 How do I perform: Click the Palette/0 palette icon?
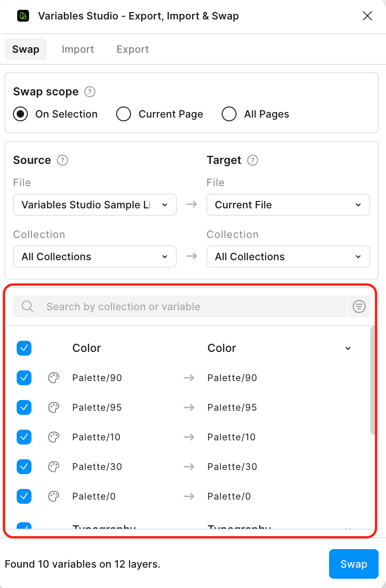click(54, 496)
